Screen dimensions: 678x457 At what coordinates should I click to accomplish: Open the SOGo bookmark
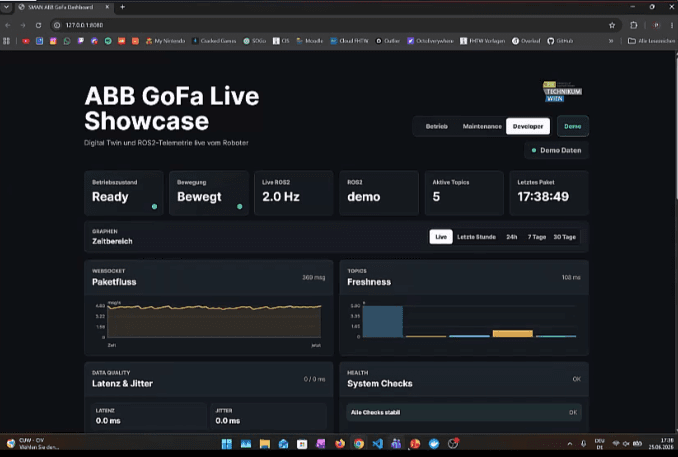pyautogui.click(x=255, y=41)
